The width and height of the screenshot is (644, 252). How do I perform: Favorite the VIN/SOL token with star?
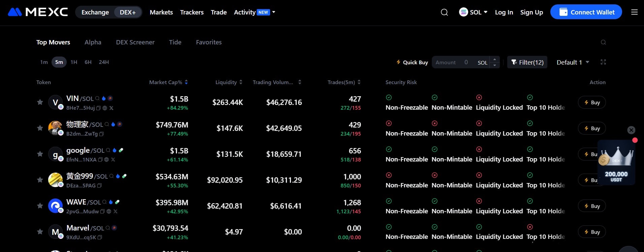[40, 102]
